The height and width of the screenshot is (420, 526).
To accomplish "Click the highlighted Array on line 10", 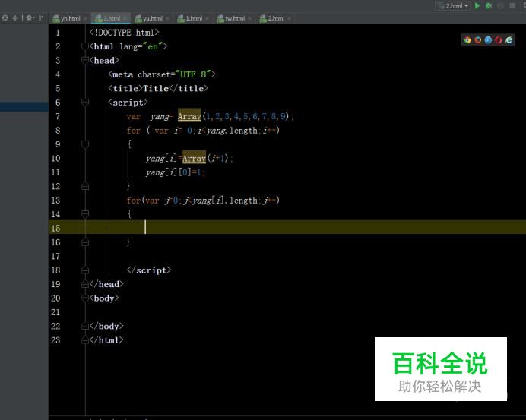I will (195, 158).
